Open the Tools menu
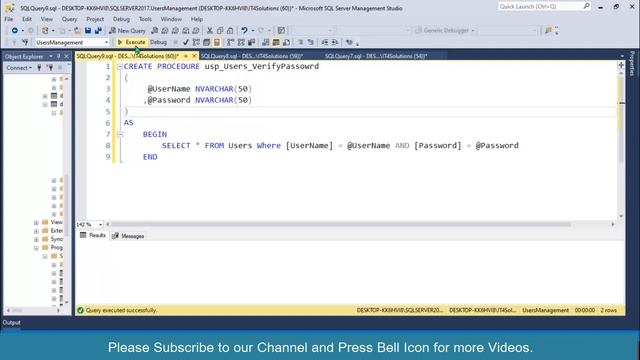640x360 pixels. coord(145,19)
